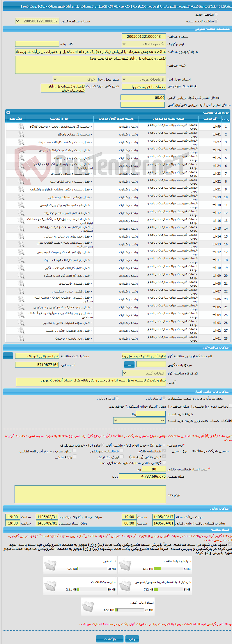
Task: Toggle فیش بانکی (وجه نقد) checkbox
Action: pos(164,456)
